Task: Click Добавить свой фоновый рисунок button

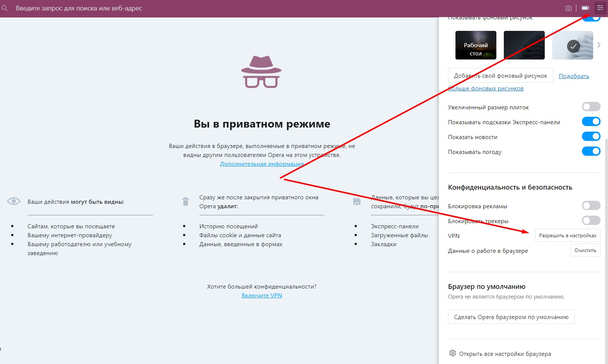Action: point(500,75)
